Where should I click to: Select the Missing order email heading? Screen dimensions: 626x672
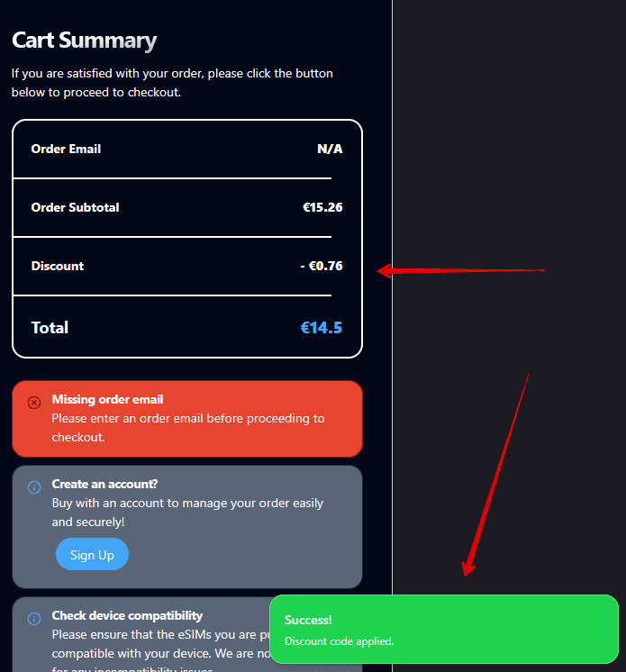(x=107, y=399)
